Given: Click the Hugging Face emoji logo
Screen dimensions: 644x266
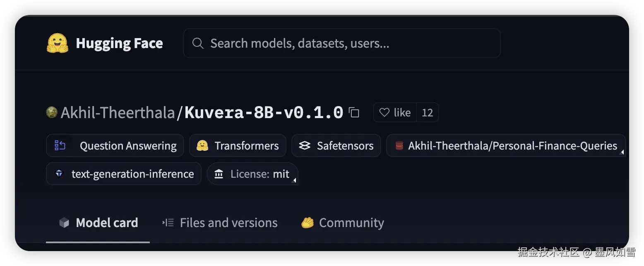Looking at the screenshot, I should [x=58, y=43].
